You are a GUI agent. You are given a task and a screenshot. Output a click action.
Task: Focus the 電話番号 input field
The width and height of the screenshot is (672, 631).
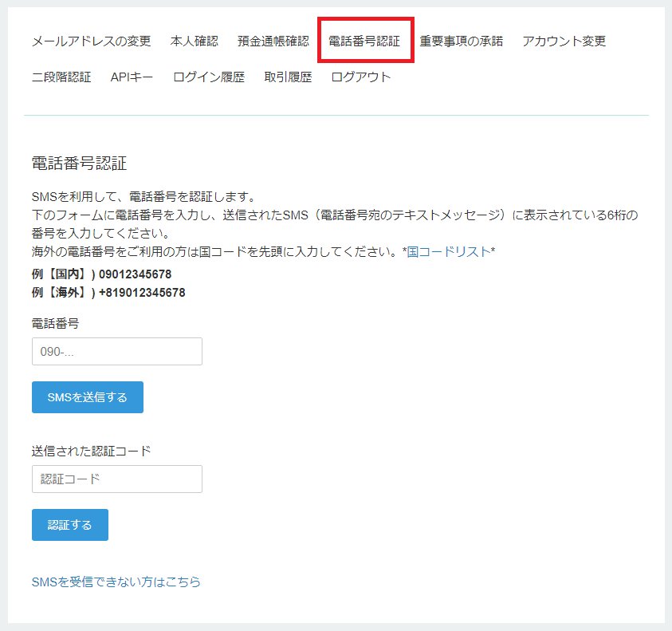[x=117, y=351]
